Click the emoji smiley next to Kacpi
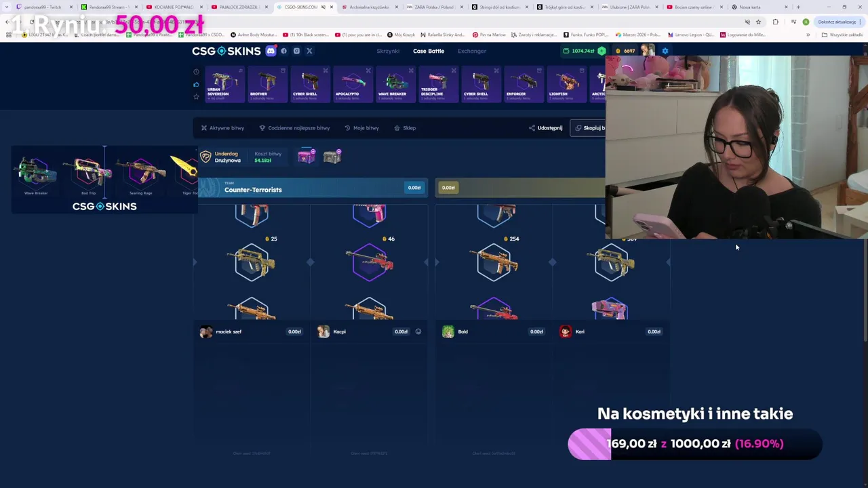868x488 pixels. point(418,331)
